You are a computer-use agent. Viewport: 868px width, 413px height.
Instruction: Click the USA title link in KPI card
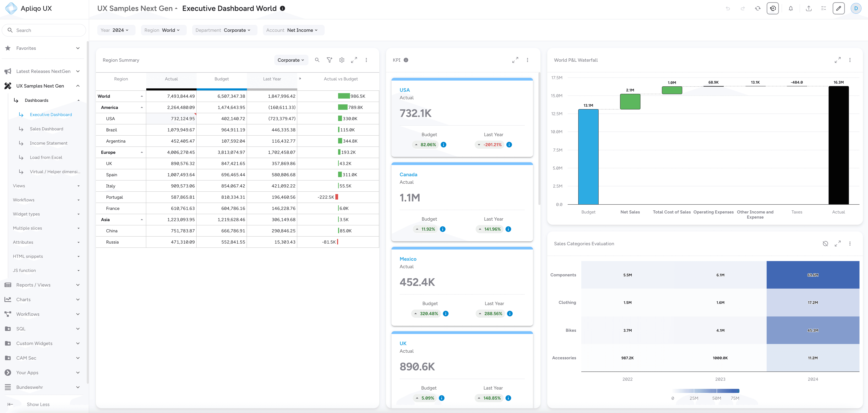pyautogui.click(x=404, y=90)
